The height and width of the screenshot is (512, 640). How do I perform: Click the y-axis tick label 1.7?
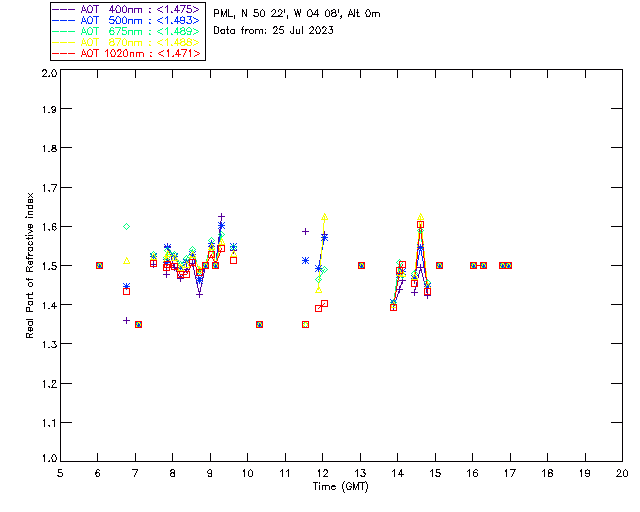click(49, 188)
